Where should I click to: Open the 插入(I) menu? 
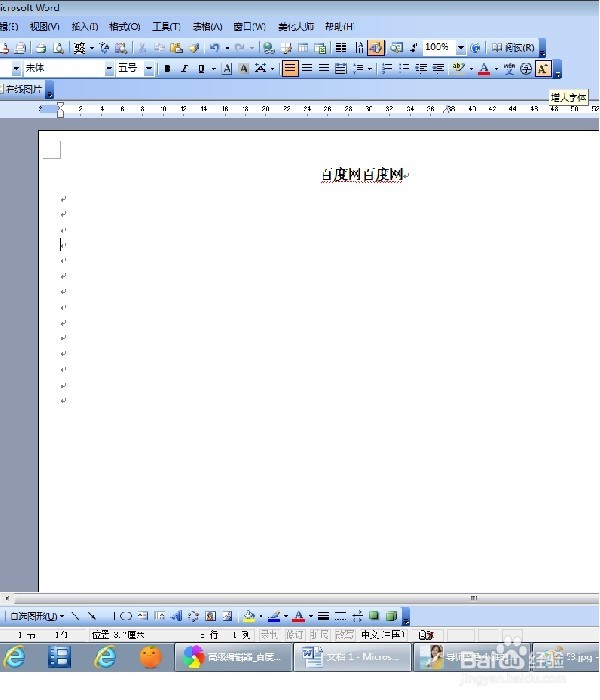pyautogui.click(x=85, y=27)
